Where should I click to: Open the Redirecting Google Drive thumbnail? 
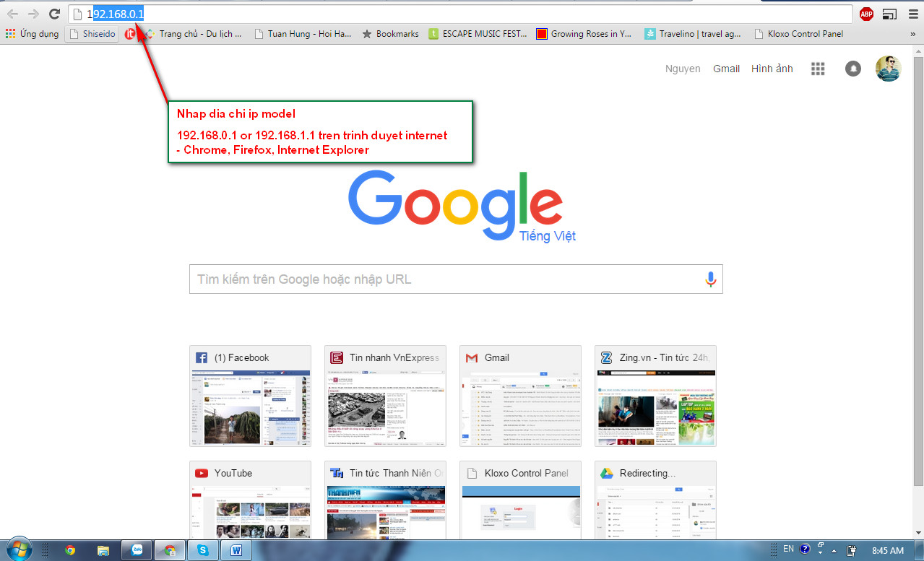(x=655, y=500)
